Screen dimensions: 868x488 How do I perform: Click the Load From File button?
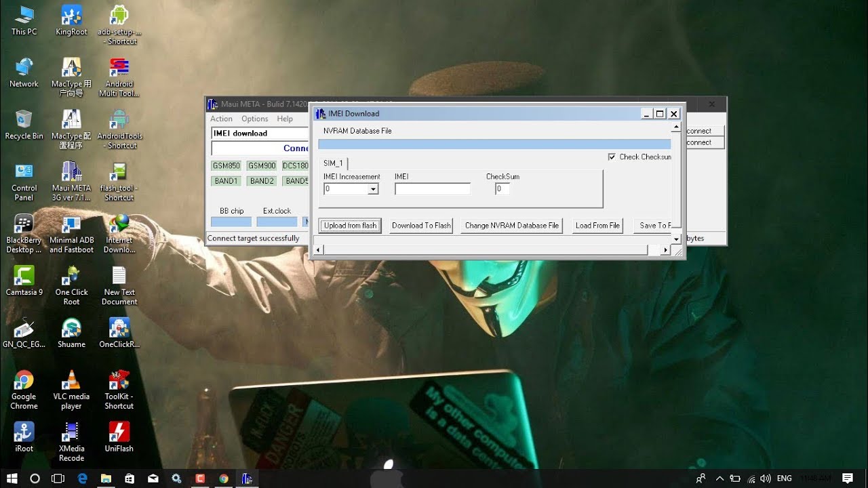pos(597,226)
